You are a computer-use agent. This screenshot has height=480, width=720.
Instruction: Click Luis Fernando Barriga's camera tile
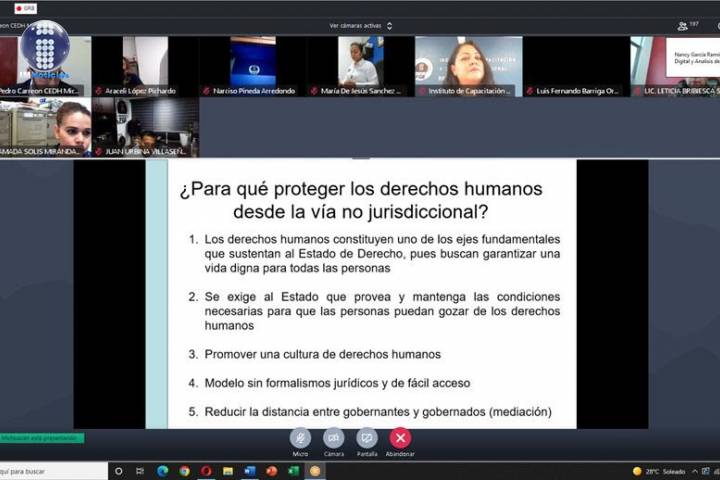pos(576,66)
